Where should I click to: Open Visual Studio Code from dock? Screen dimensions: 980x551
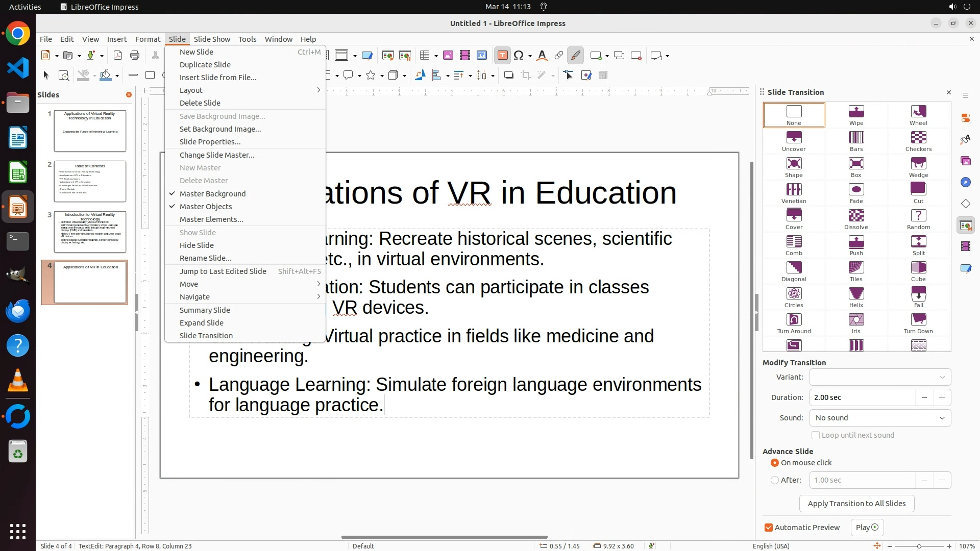coord(18,68)
